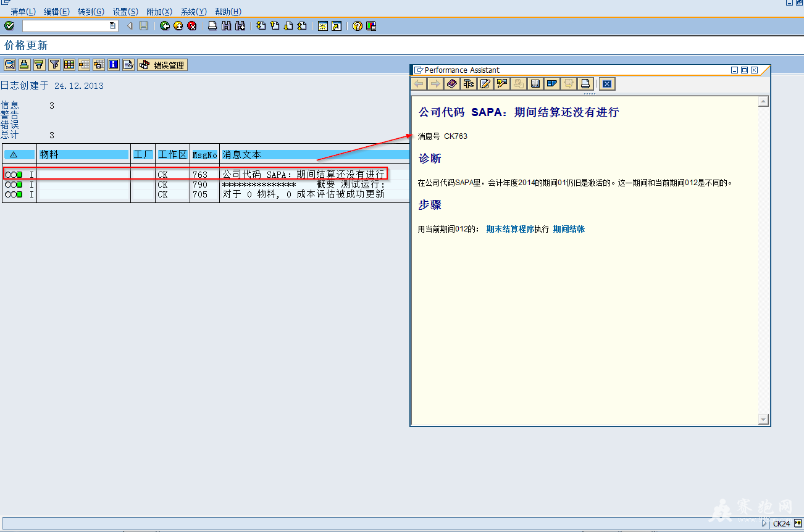Open the 编辑(E) menu
Viewport: 804px width, 532px height.
(57, 12)
